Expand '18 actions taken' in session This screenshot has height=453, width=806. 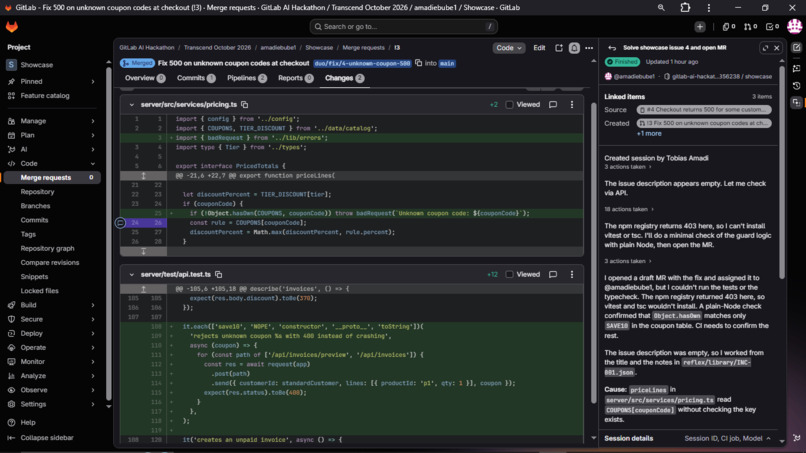click(629, 209)
